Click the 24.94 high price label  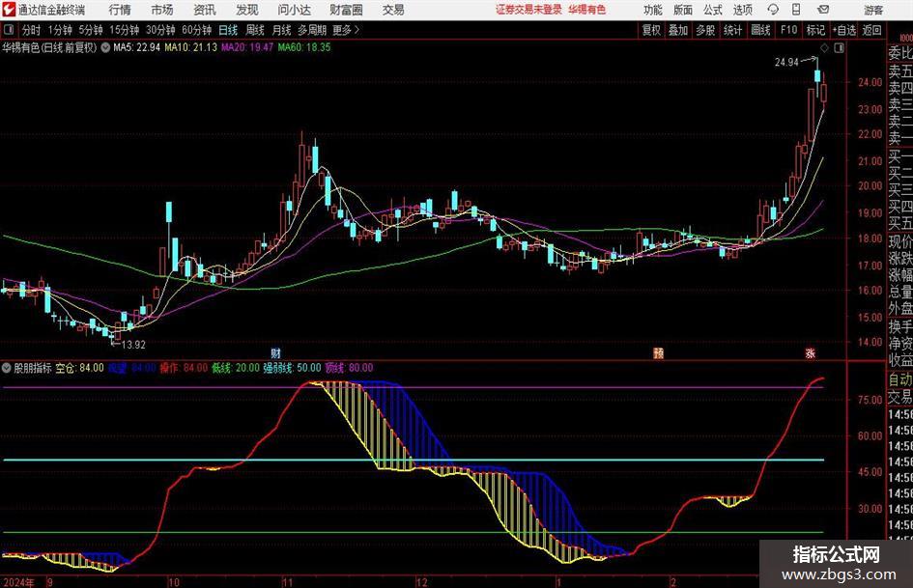(x=786, y=63)
